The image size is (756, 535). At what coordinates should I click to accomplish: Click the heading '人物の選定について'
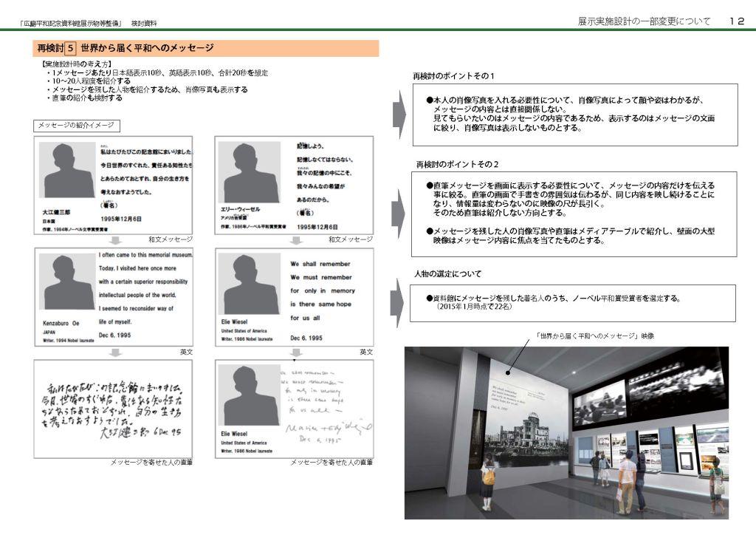(448, 274)
